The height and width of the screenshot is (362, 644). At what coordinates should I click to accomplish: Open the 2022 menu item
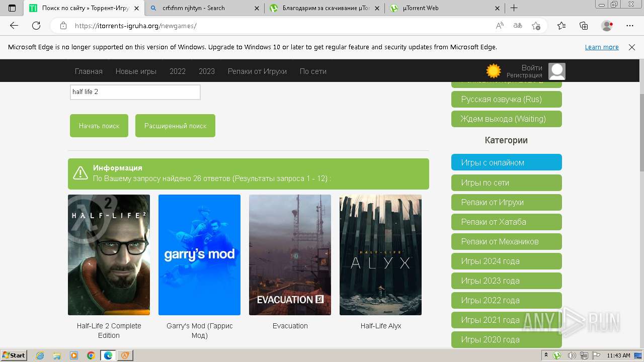tap(178, 71)
